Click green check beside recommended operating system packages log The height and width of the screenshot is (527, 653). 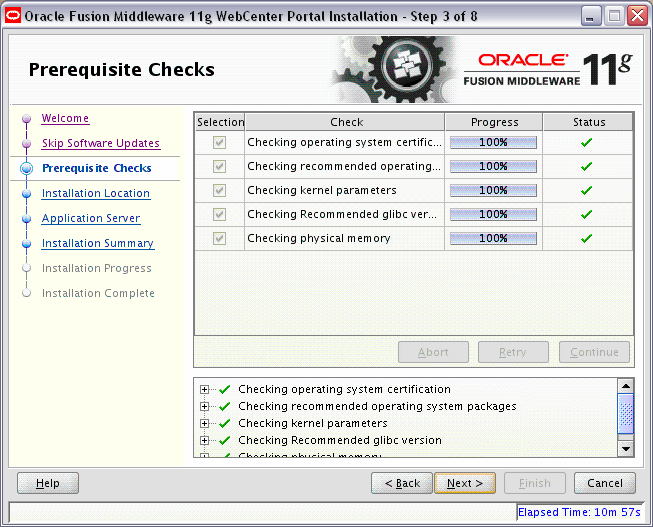(225, 406)
